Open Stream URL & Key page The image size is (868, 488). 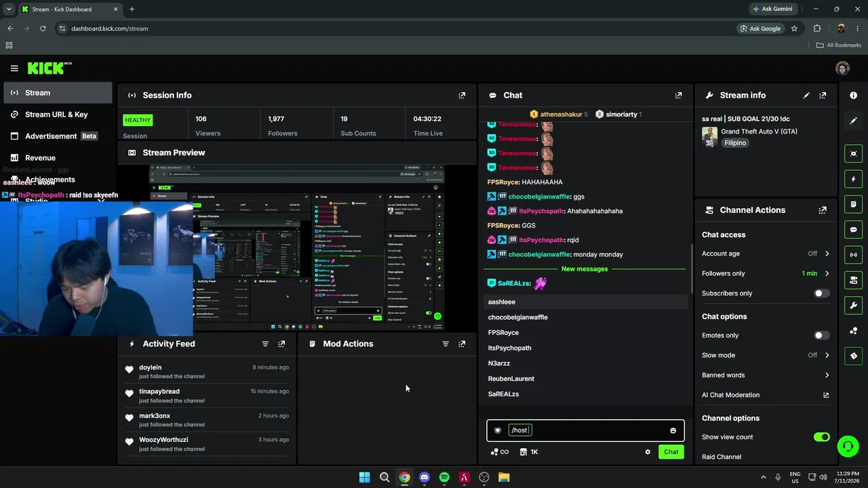(58, 115)
